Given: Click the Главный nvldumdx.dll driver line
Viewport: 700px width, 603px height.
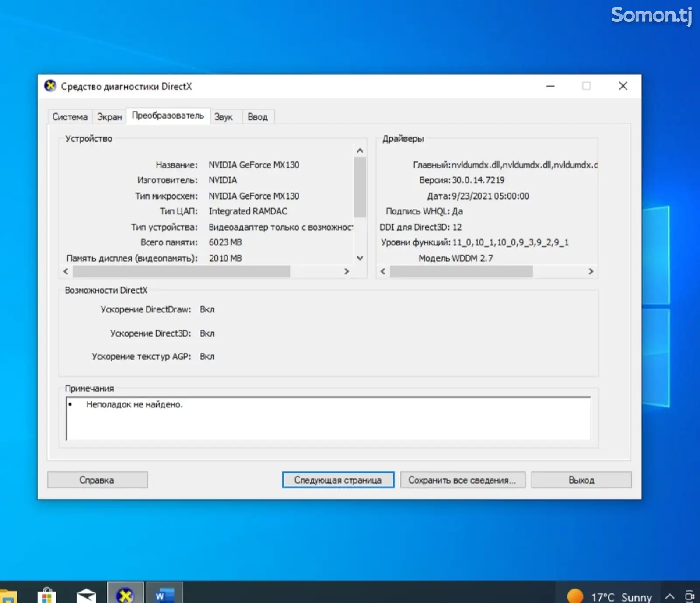Looking at the screenshot, I should coord(505,165).
